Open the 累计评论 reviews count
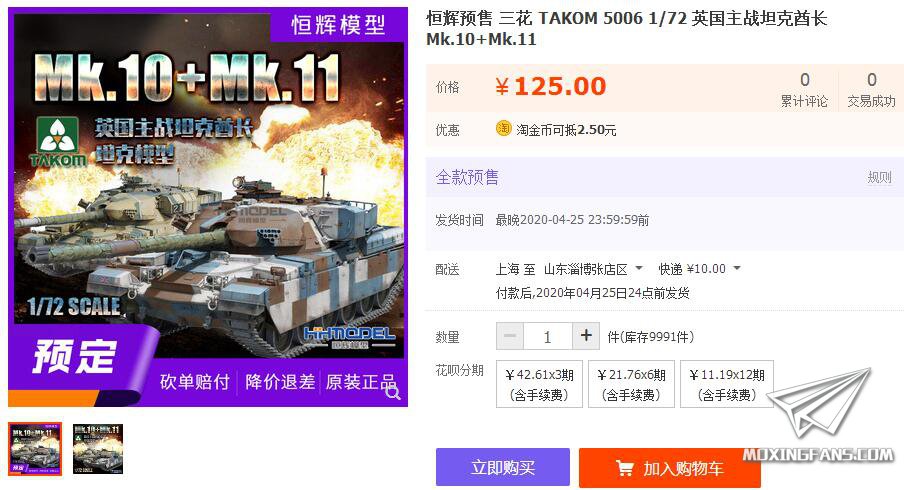The image size is (904, 490). pyautogui.click(x=804, y=90)
